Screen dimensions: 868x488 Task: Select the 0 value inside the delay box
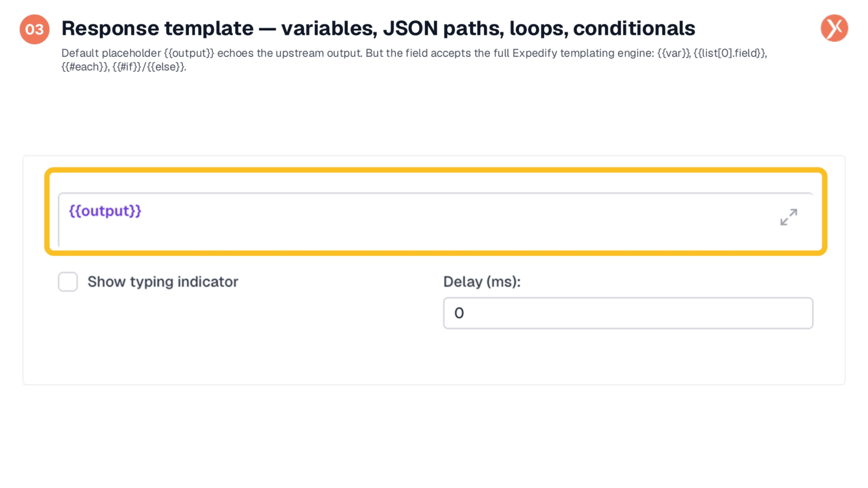459,313
